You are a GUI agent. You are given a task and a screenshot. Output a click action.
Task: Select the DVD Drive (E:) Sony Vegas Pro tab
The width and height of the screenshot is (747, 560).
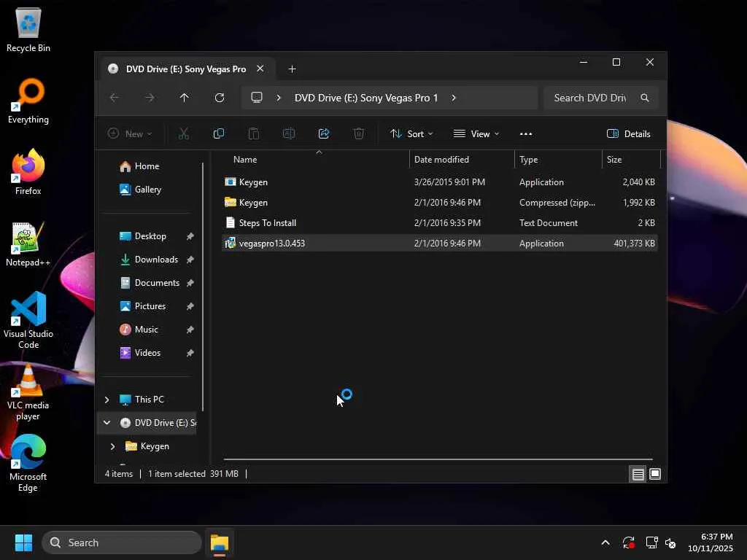tap(185, 69)
